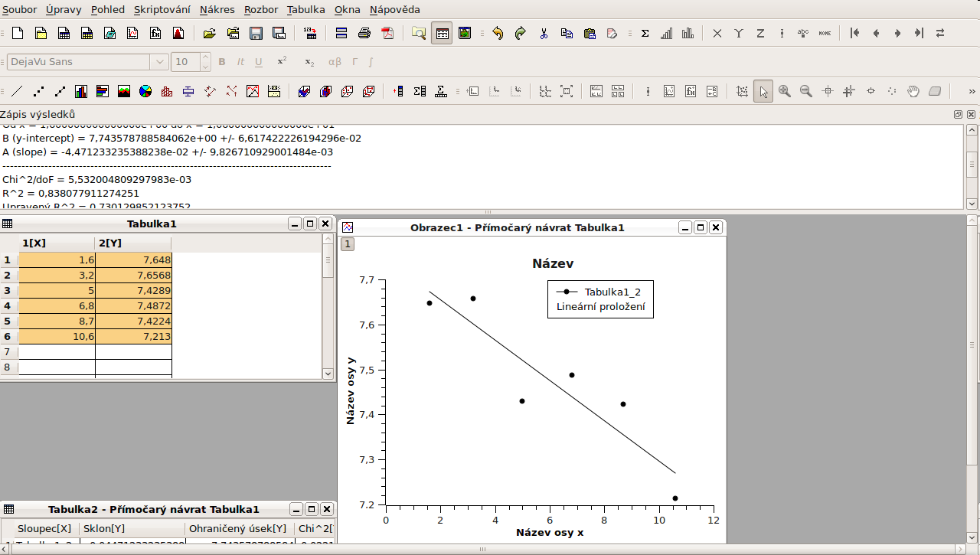Image resolution: width=980 pixels, height=555 pixels.
Task: Click the subscript x₂ button
Action: [x=309, y=62]
